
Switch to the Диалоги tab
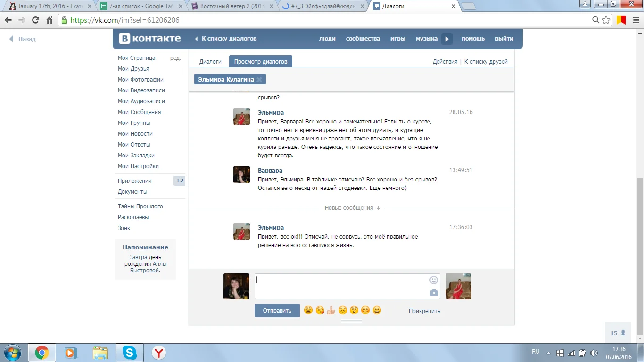click(x=210, y=62)
